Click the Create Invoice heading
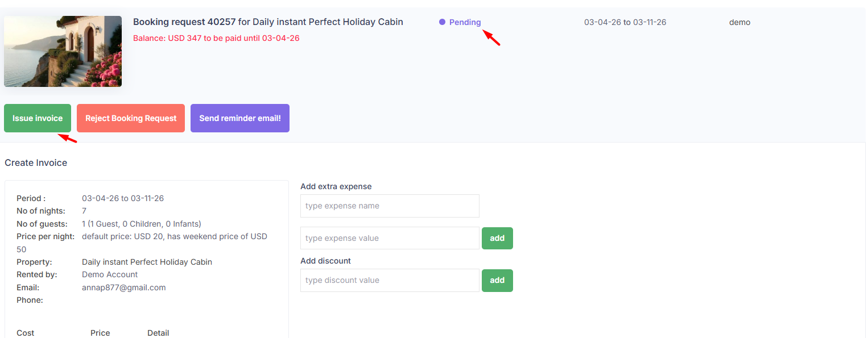 pyautogui.click(x=36, y=162)
